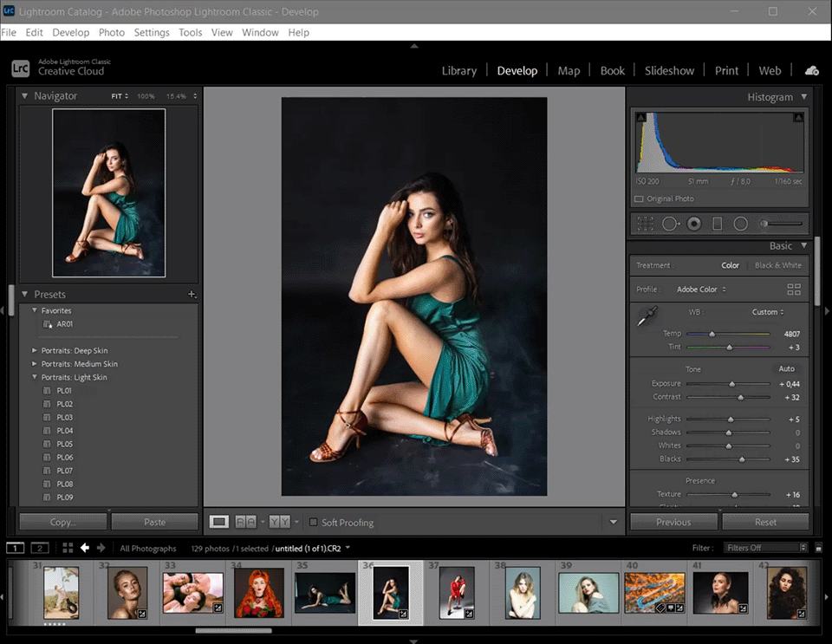Viewport: 832px width, 644px height.
Task: Collapse the Favorites preset group
Action: pyautogui.click(x=35, y=310)
